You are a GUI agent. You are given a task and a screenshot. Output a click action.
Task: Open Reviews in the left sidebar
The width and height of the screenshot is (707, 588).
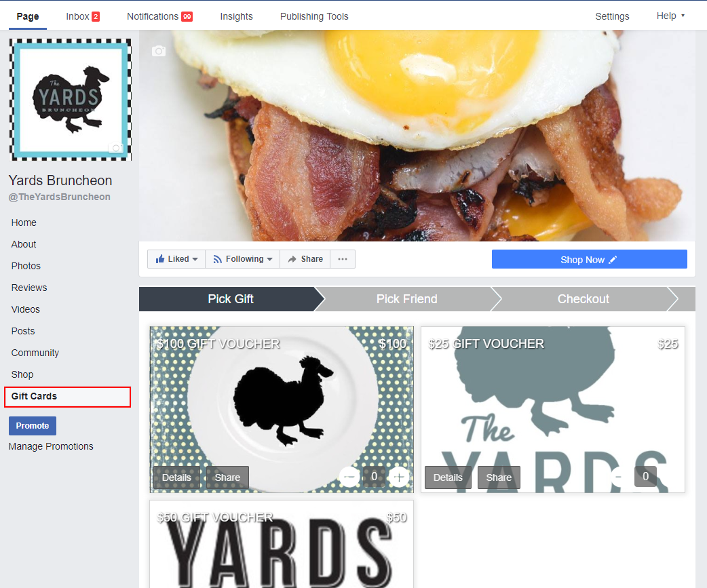(29, 288)
